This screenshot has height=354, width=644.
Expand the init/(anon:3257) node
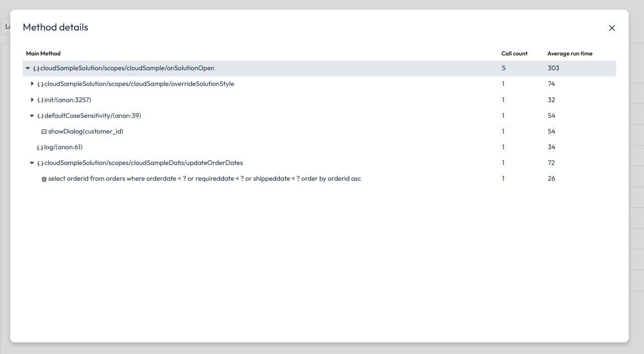[x=32, y=99]
